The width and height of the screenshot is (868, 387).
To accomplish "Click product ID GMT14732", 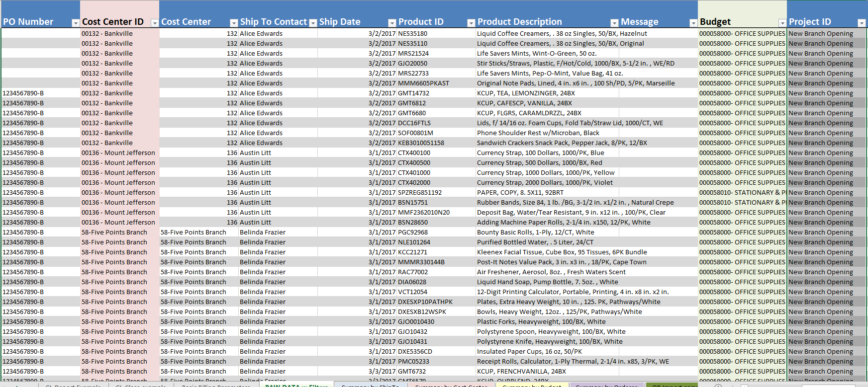I will [413, 93].
